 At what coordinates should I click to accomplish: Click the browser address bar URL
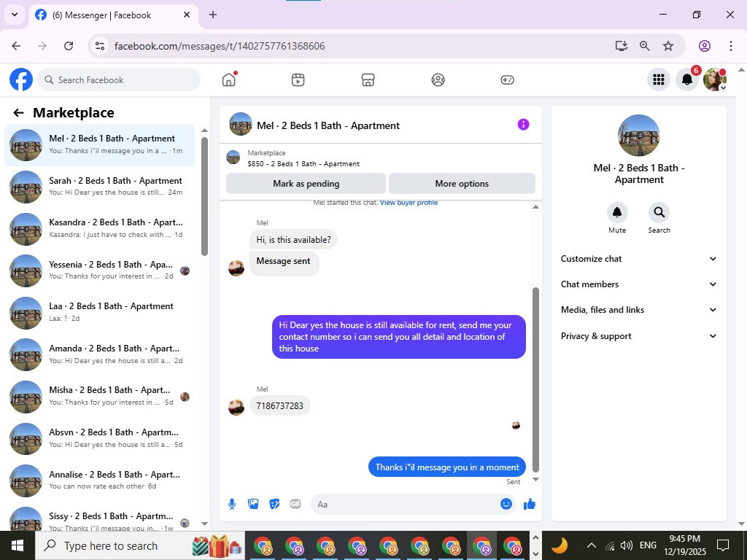[x=220, y=46]
